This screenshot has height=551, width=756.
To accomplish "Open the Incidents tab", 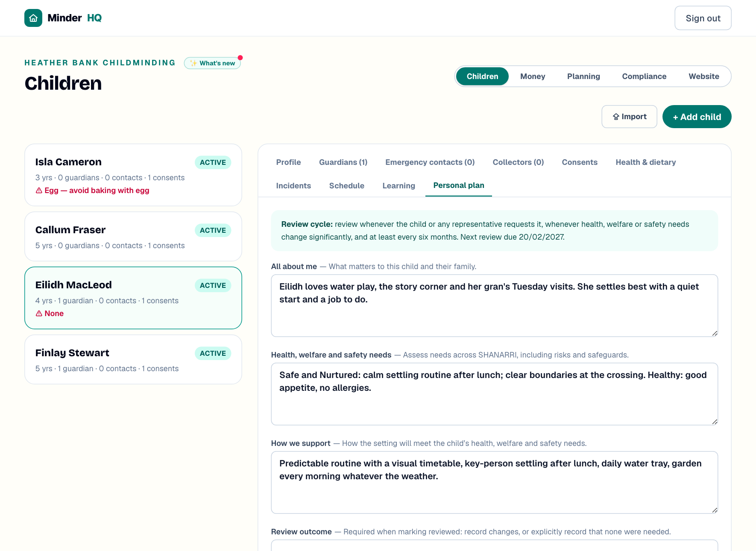I will (293, 186).
